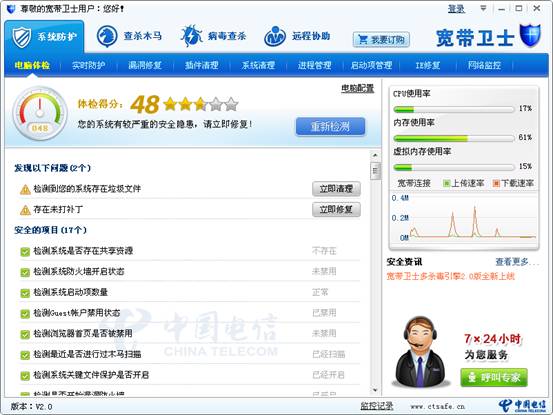553x415 pixels.
Task: Open 远程协助 remote assistance icon
Action: [297, 36]
